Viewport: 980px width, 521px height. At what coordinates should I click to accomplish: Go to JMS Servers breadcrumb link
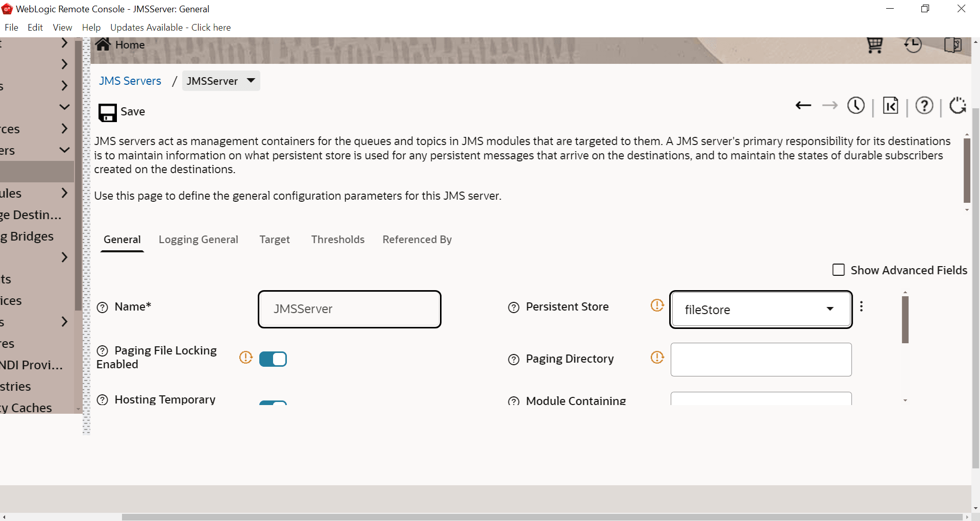coord(130,81)
